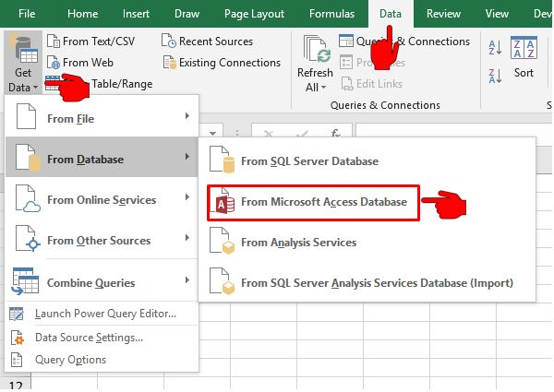This screenshot has height=392, width=554.
Task: Select the Data ribbon tab
Action: coord(391,14)
